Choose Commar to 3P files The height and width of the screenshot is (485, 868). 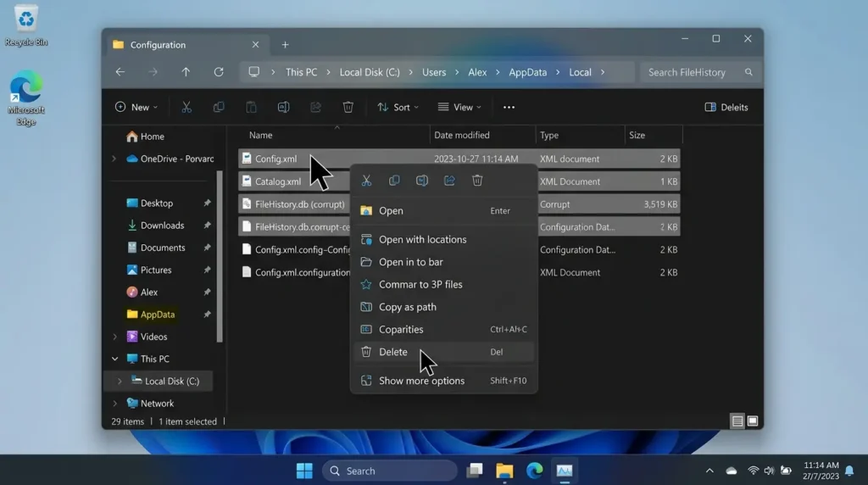click(443, 285)
